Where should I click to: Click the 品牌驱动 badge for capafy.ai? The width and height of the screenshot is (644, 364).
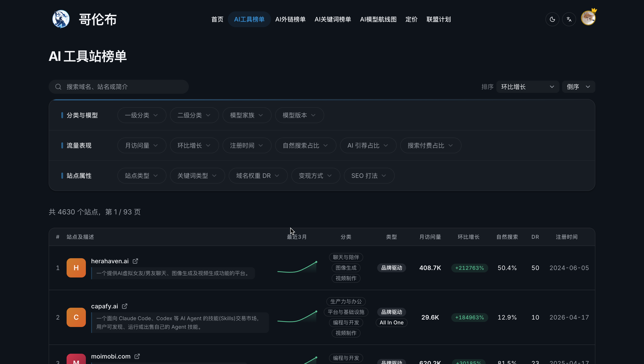(x=391, y=312)
